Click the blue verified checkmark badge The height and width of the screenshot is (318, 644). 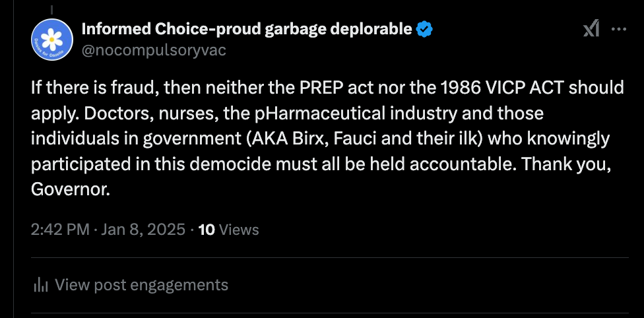[x=424, y=29]
